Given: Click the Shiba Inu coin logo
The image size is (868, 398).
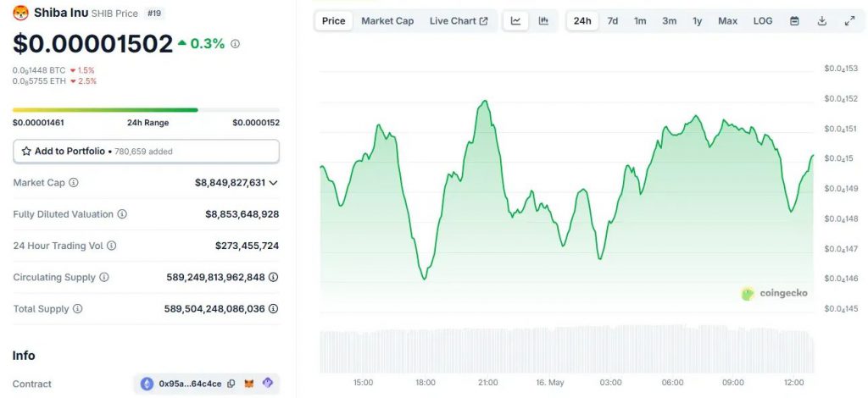Looking at the screenshot, I should (x=20, y=13).
